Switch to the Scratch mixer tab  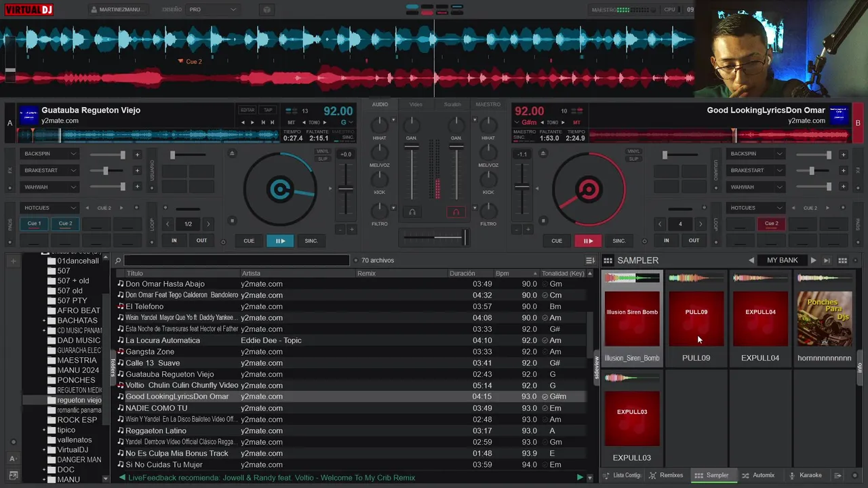[x=452, y=104]
